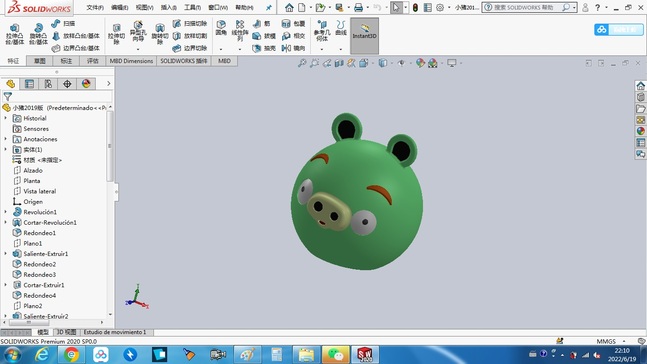This screenshot has width=647, height=364.
Task: Toggle the Select cursor tool in title bar
Action: tap(396, 7)
